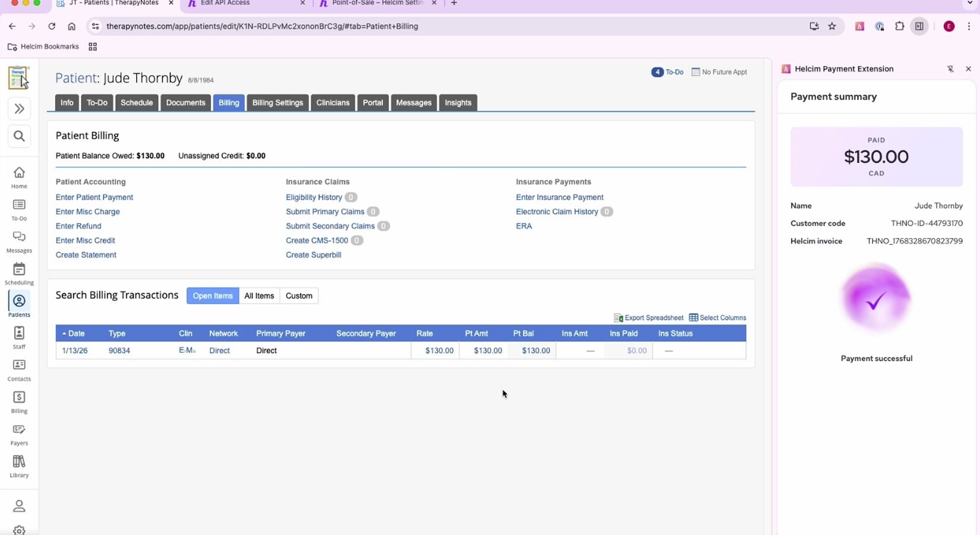This screenshot has width=980, height=535.
Task: Open Payers in sidebar
Action: (19, 435)
